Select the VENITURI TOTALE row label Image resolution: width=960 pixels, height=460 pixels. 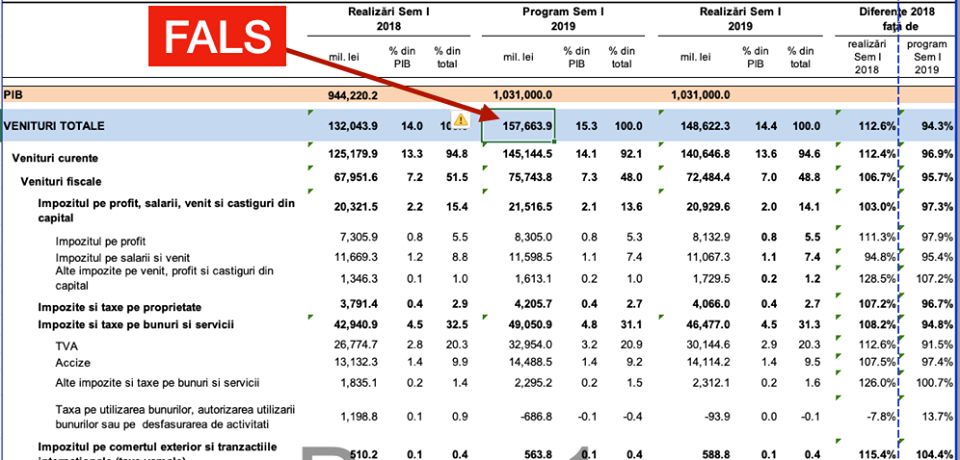(52, 127)
